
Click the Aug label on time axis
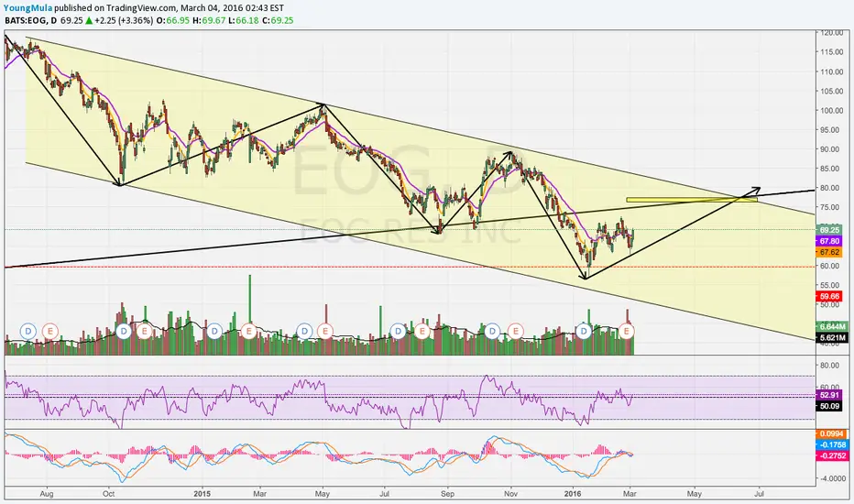47,494
